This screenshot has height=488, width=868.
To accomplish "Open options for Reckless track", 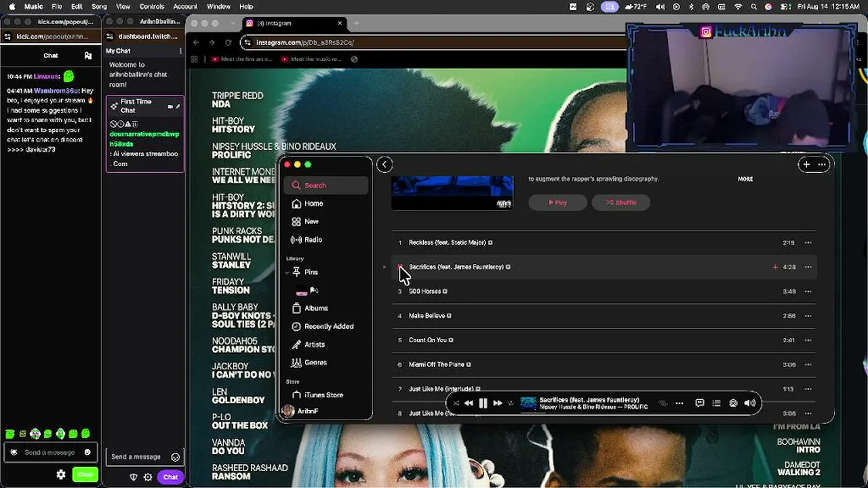I will point(808,243).
